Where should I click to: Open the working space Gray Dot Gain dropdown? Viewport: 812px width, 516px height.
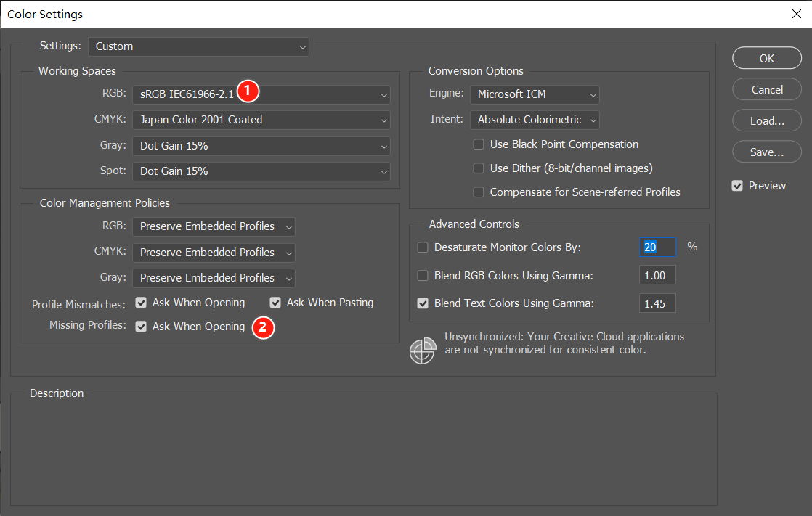[x=261, y=146]
